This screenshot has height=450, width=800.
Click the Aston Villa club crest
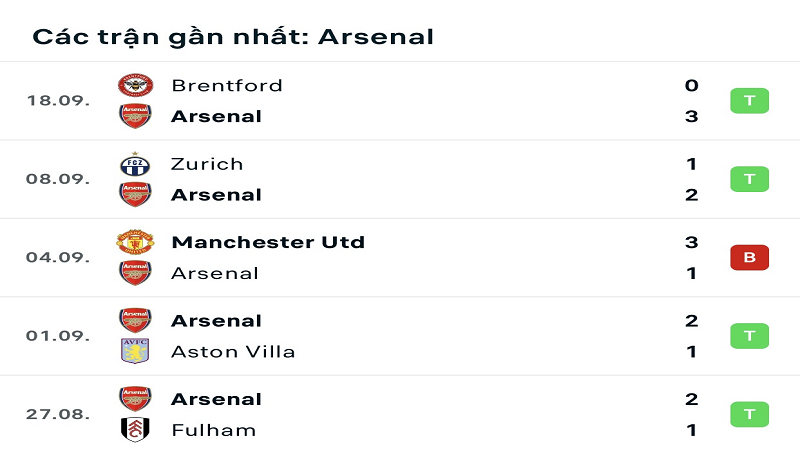coord(135,351)
